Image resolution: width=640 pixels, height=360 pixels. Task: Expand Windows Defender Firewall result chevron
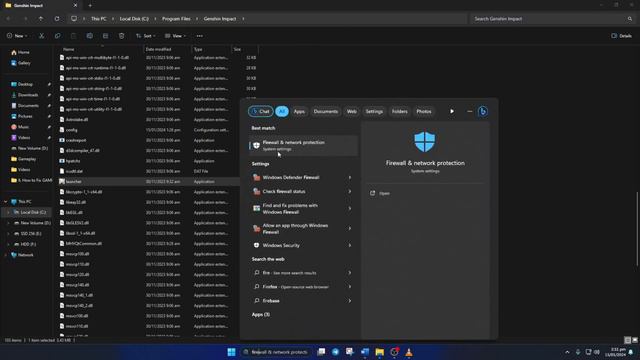[x=349, y=178]
